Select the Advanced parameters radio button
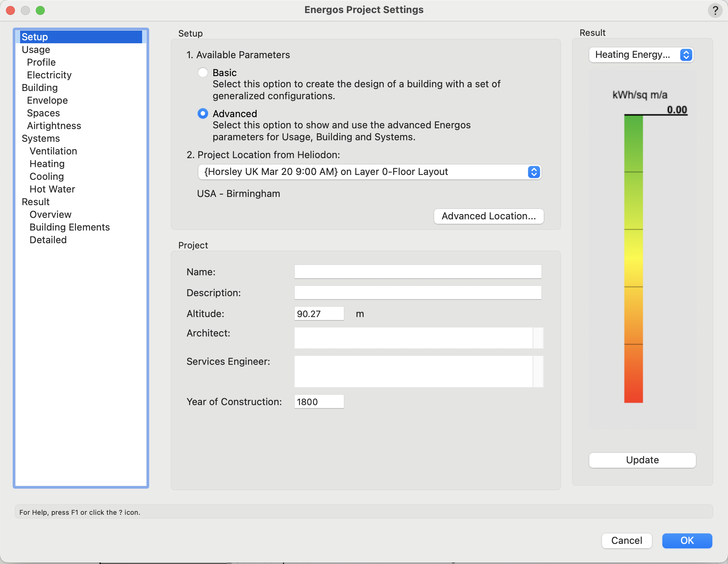Image resolution: width=728 pixels, height=564 pixels. pyautogui.click(x=203, y=113)
